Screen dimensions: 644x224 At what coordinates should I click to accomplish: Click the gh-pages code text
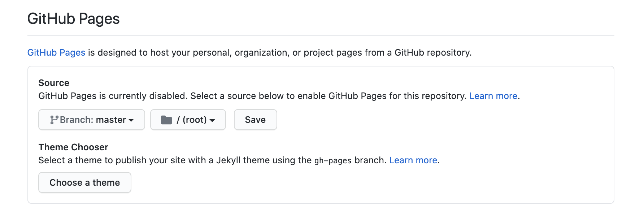(332, 161)
